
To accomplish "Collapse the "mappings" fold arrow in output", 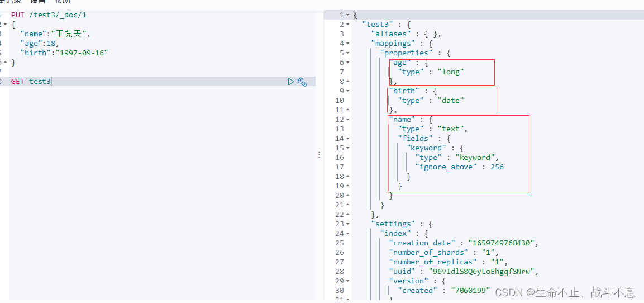I will click(348, 44).
